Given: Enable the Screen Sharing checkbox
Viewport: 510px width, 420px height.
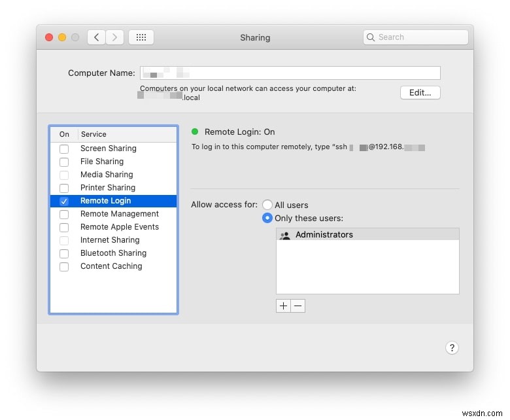Looking at the screenshot, I should [x=64, y=149].
